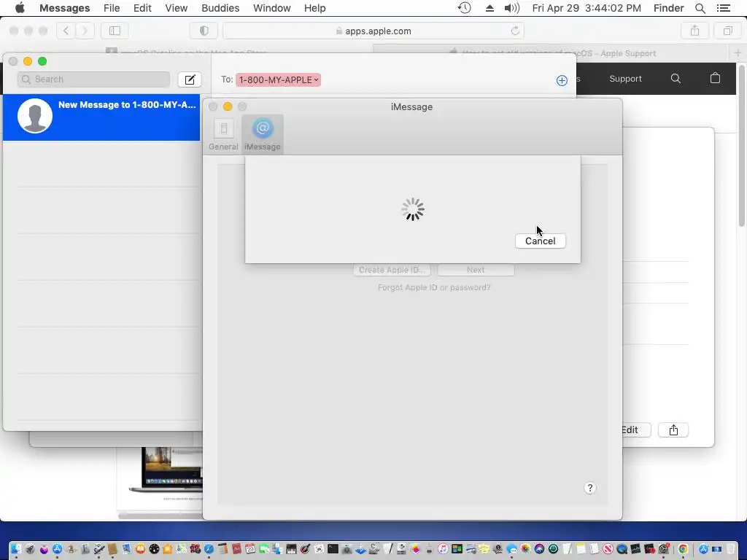Screen dimensions: 747x560
Task: Click the Safari vertical scrollbar
Action: click(x=741, y=145)
